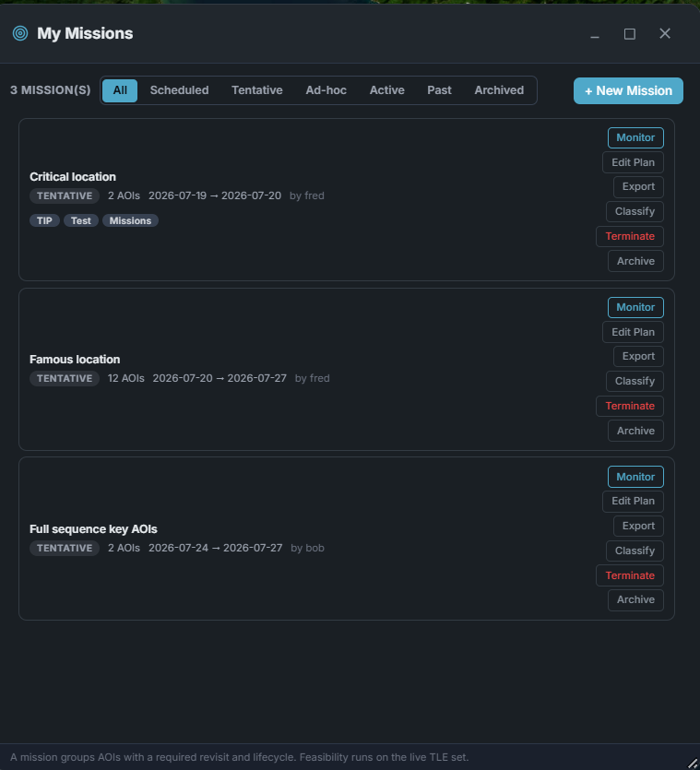
Task: Terminate Full sequence key AOIs mission
Action: point(630,575)
